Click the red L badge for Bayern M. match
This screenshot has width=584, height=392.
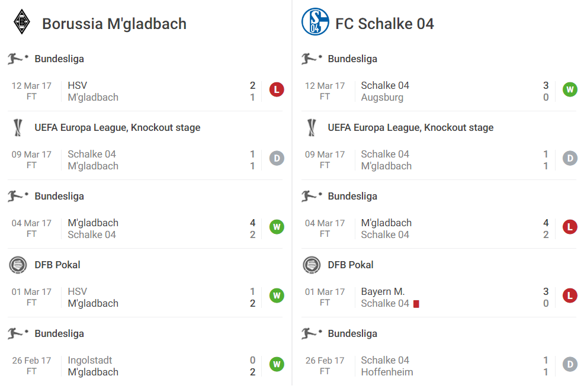pyautogui.click(x=570, y=295)
